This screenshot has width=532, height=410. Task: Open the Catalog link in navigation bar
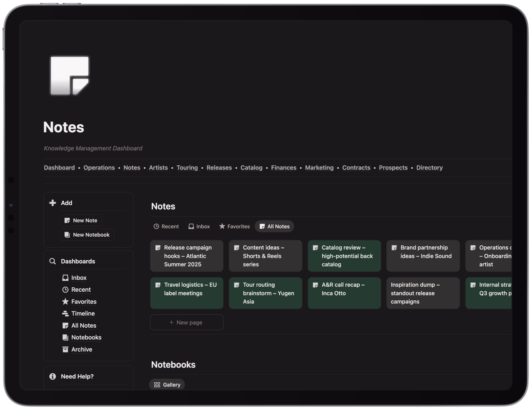(251, 168)
